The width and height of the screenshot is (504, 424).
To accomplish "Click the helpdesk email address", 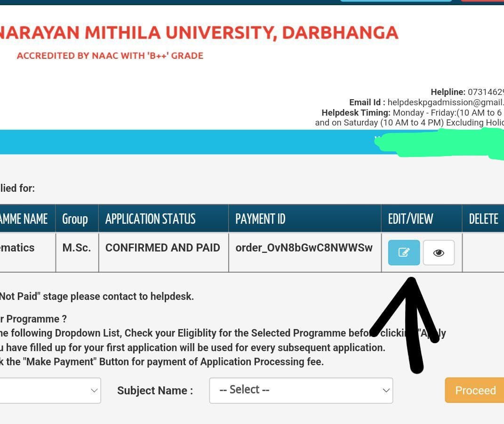I will click(x=445, y=102).
